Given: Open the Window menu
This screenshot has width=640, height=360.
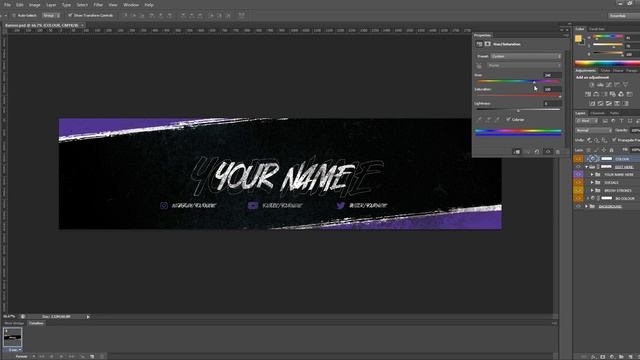Looking at the screenshot, I should [131, 5].
